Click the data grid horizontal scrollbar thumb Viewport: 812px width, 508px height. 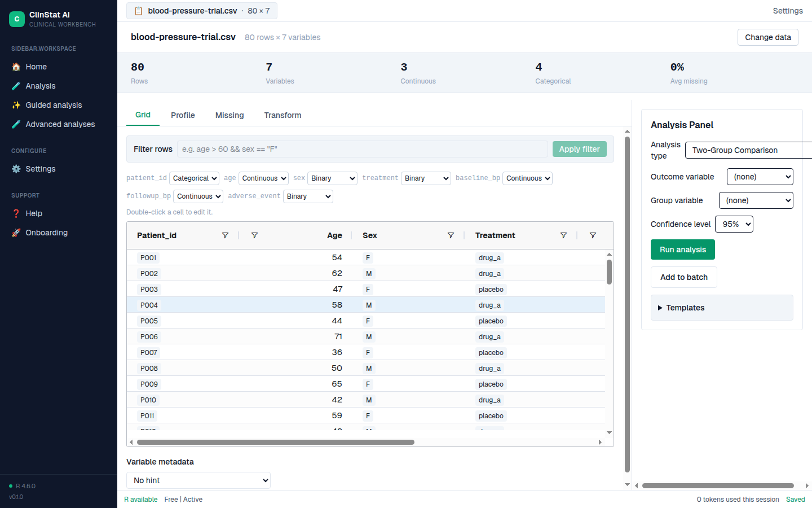[276, 443]
